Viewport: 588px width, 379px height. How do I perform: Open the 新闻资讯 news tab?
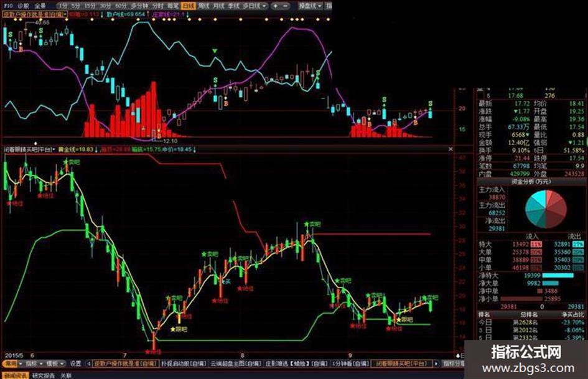[x=15, y=375]
